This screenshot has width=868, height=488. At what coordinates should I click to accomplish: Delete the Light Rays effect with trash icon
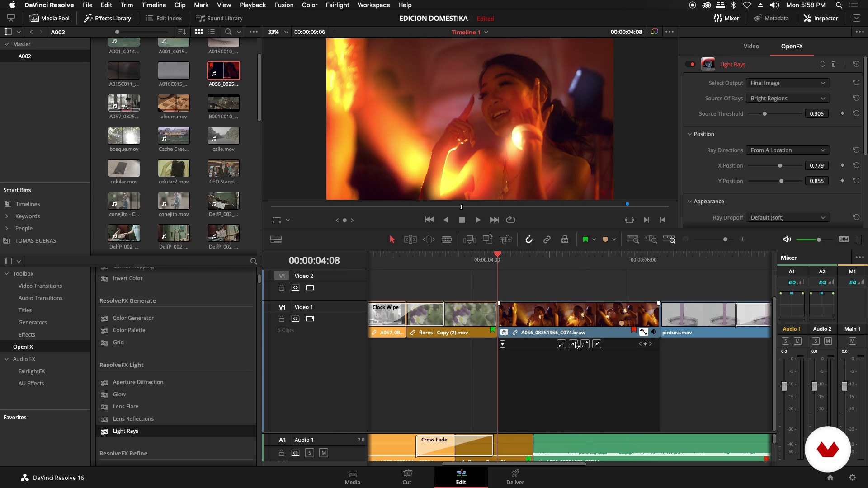[834, 64]
